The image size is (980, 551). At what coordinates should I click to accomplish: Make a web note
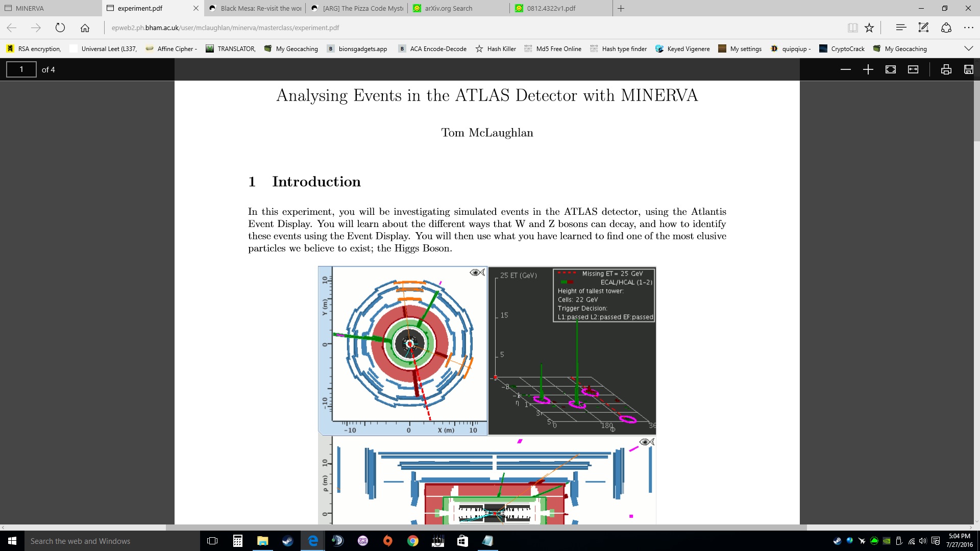coord(923,28)
